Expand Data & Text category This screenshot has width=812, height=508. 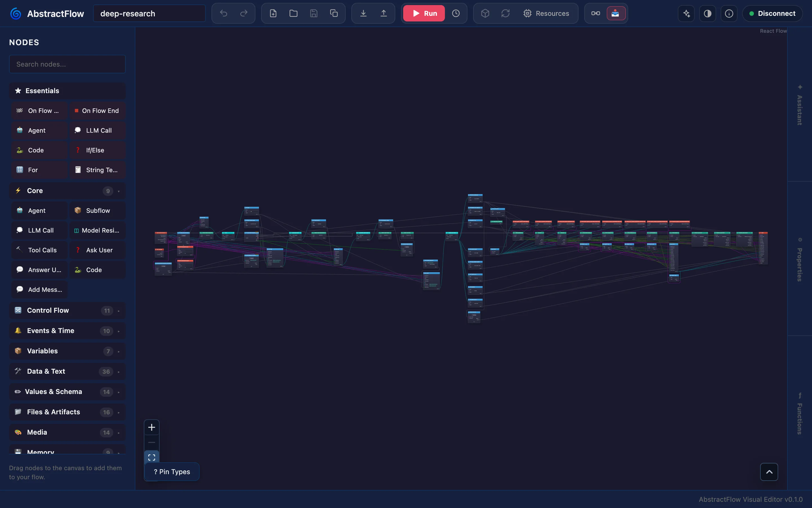[67, 371]
